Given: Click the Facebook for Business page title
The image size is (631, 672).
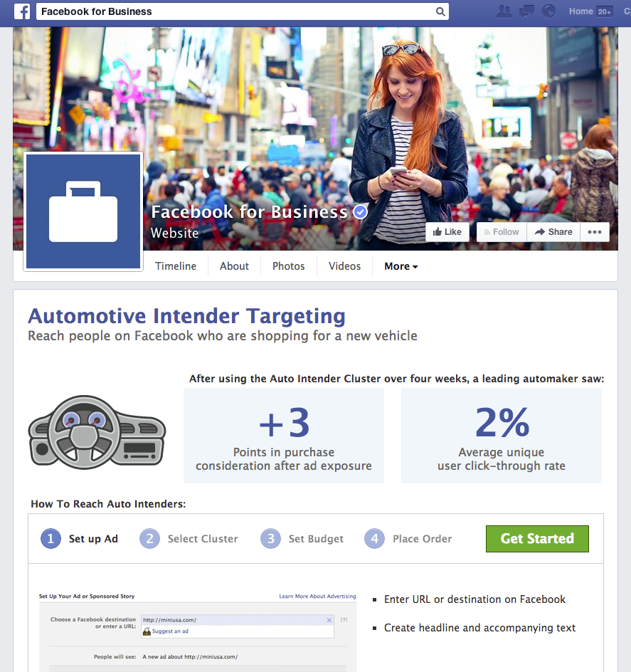Looking at the screenshot, I should pos(249,212).
